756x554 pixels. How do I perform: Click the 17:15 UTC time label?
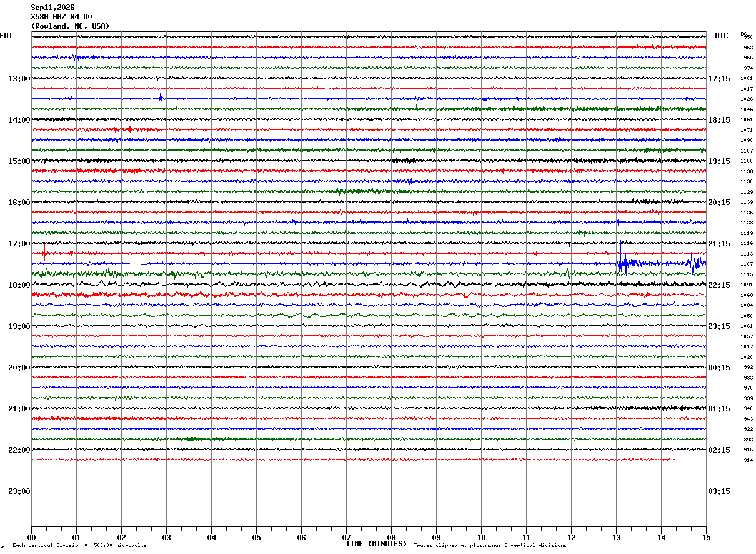click(719, 79)
